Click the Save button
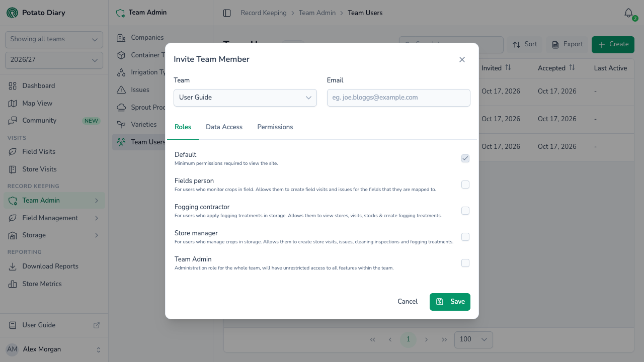644x362 pixels. (450, 302)
